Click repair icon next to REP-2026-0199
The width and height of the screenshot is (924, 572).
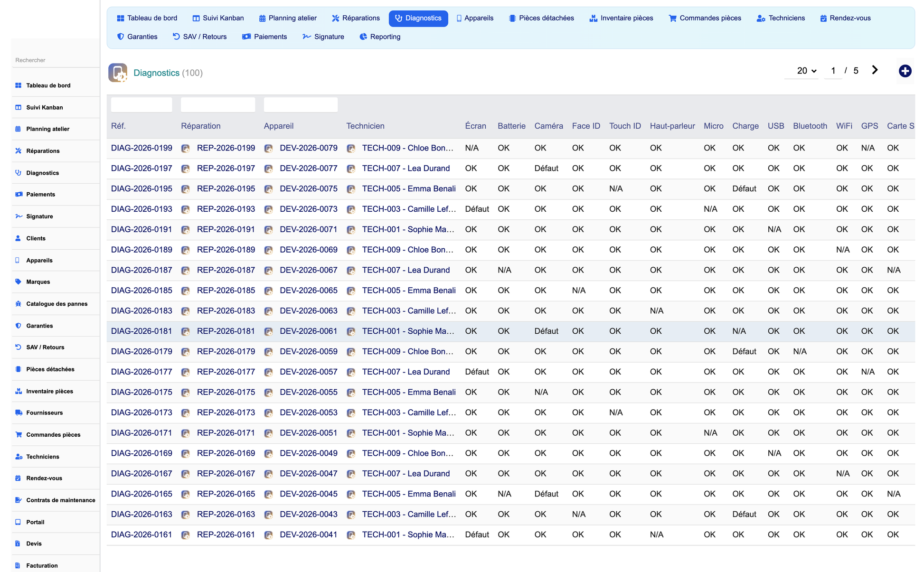(186, 148)
